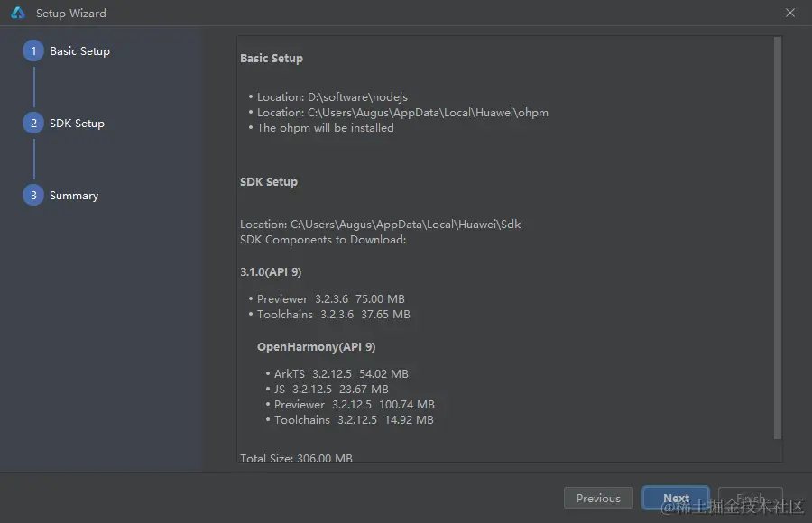This screenshot has height=523, width=812.
Task: Click the Sdk location path line
Action: 380,225
